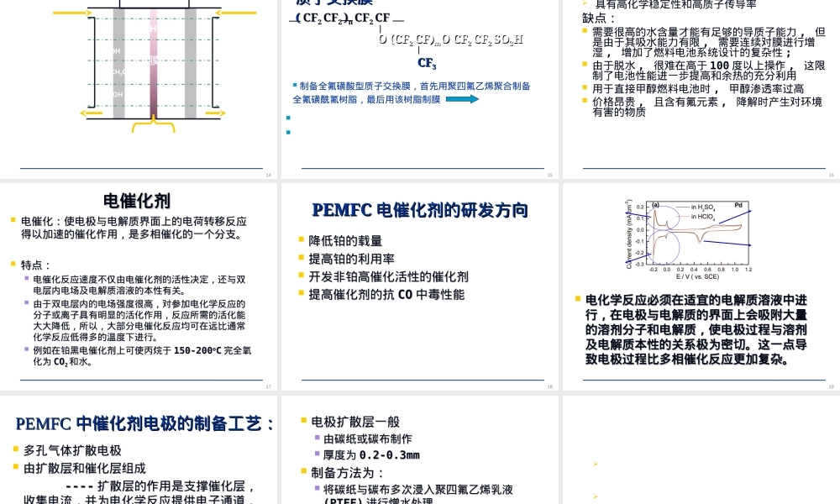Viewport: 840px width, 504px height.
Task: Click the bullet starting 需要很高的水含量
Action: click(708, 42)
